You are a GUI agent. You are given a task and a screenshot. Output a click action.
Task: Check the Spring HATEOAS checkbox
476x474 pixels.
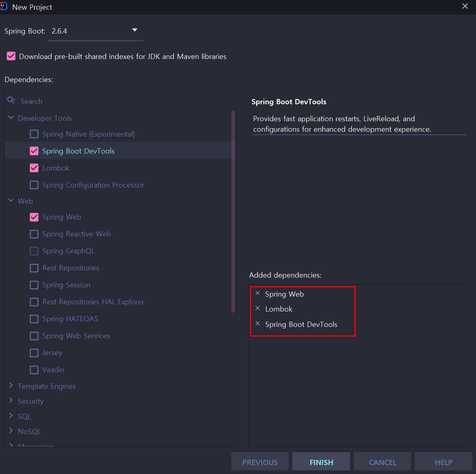coord(34,319)
